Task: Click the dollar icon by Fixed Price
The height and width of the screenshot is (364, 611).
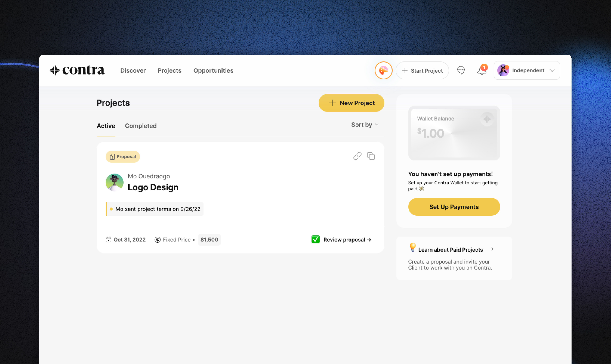Action: 157,239
